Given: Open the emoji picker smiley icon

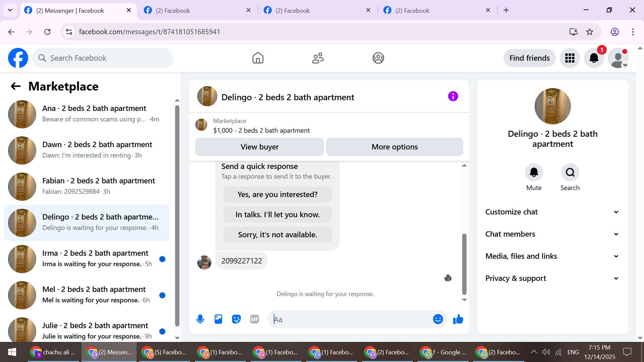Looking at the screenshot, I should [438, 319].
